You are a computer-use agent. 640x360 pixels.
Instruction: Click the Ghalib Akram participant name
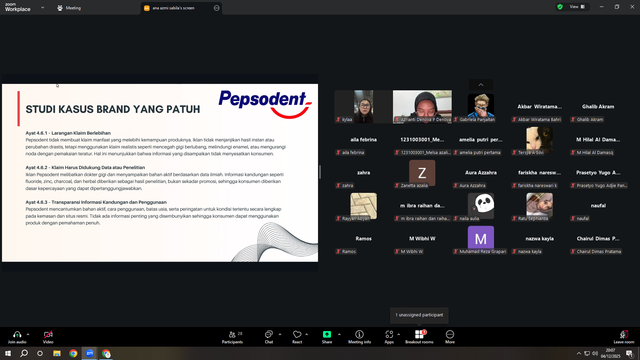pos(598,107)
